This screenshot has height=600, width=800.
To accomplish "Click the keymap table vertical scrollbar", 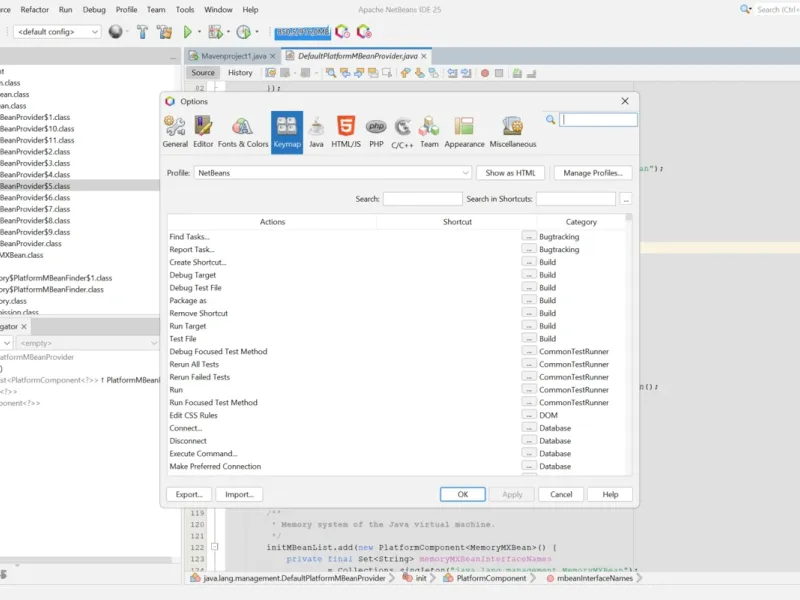I will pyautogui.click(x=629, y=344).
